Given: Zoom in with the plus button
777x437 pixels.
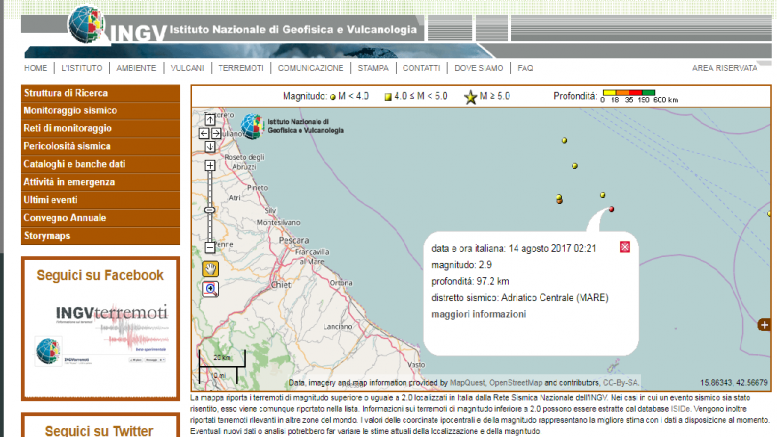Looking at the screenshot, I should 209,164.
